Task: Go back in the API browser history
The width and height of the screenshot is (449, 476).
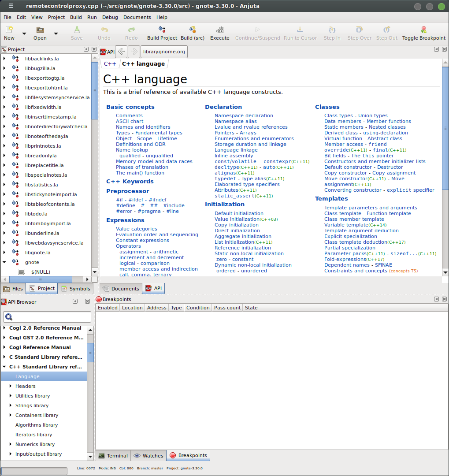Action: [122, 52]
